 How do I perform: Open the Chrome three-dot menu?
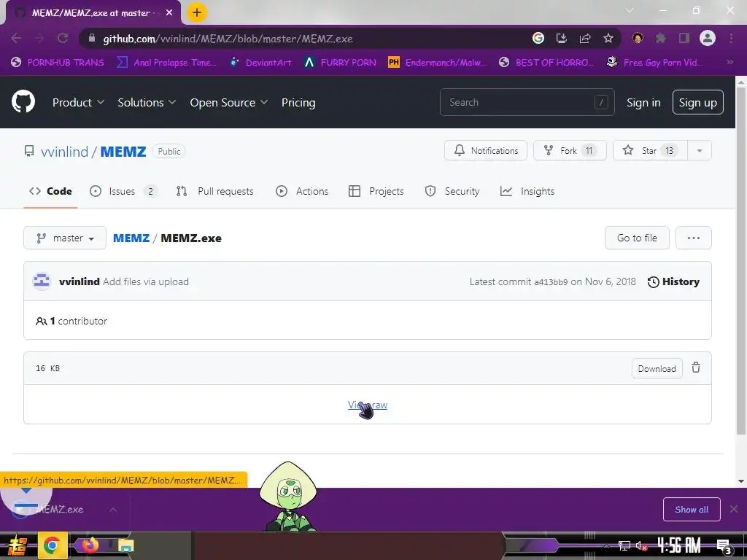(x=731, y=38)
